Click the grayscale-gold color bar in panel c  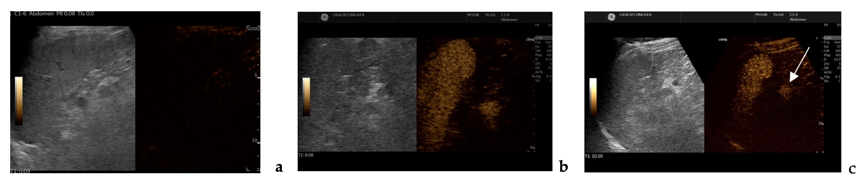point(593,97)
